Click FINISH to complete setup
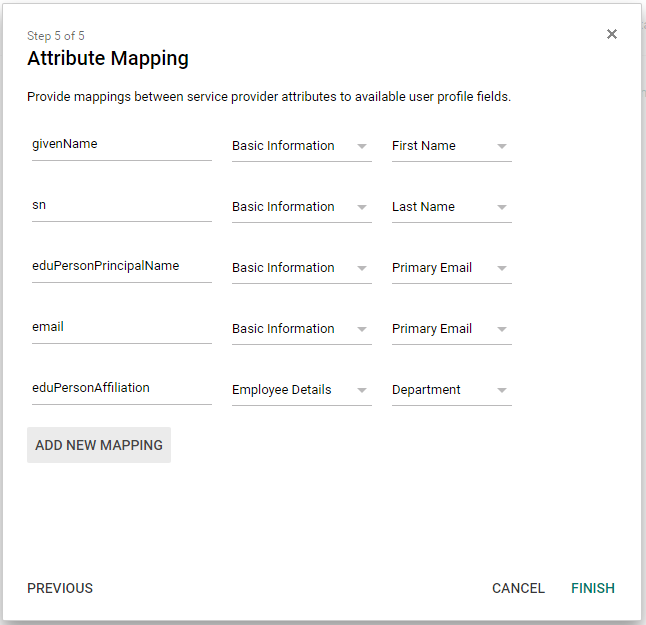Image resolution: width=646 pixels, height=625 pixels. (593, 588)
